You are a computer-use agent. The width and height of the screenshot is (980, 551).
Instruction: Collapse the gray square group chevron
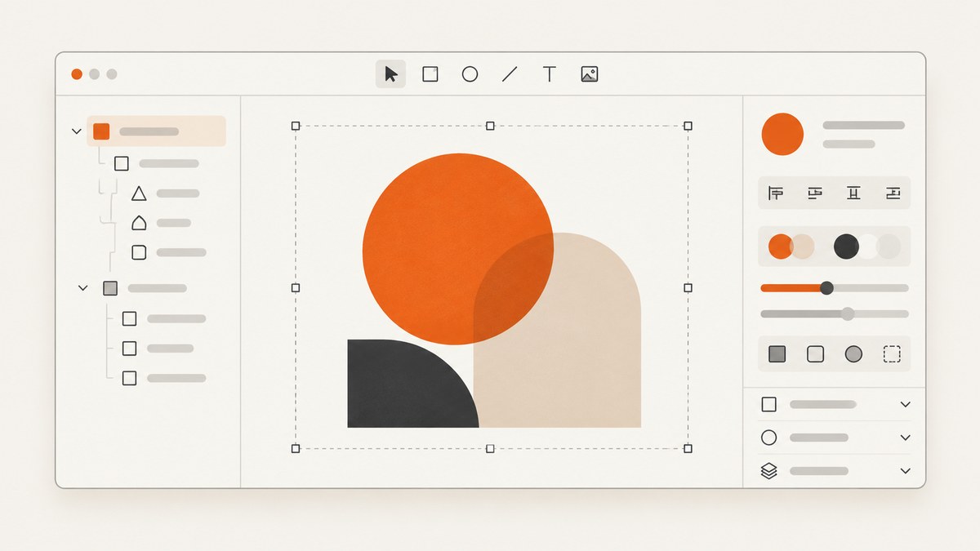pyautogui.click(x=82, y=288)
